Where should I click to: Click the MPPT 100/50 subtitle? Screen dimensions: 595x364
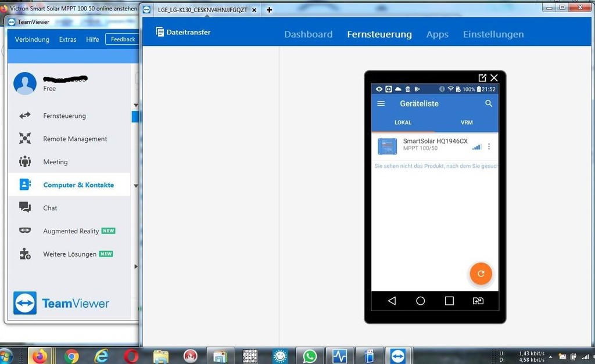click(x=420, y=148)
